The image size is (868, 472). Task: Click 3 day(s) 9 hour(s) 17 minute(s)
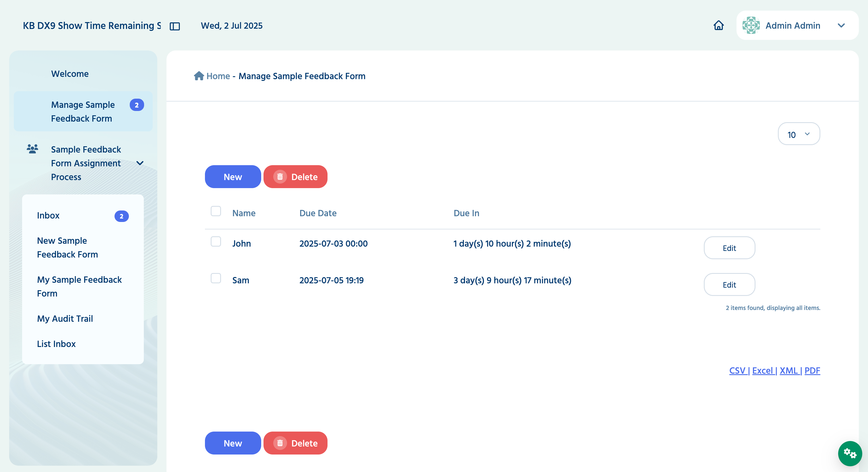(x=513, y=280)
